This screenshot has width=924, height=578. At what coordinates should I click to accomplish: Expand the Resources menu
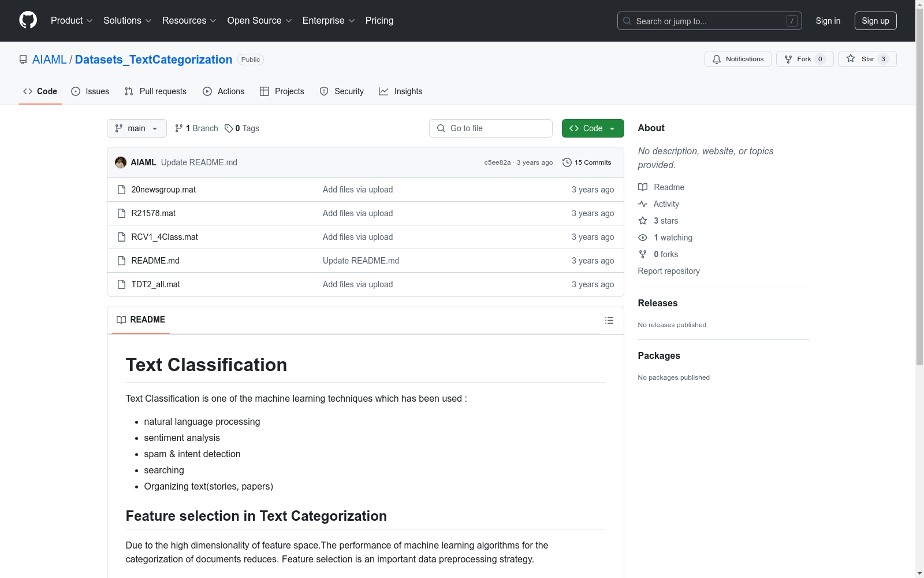pyautogui.click(x=189, y=20)
